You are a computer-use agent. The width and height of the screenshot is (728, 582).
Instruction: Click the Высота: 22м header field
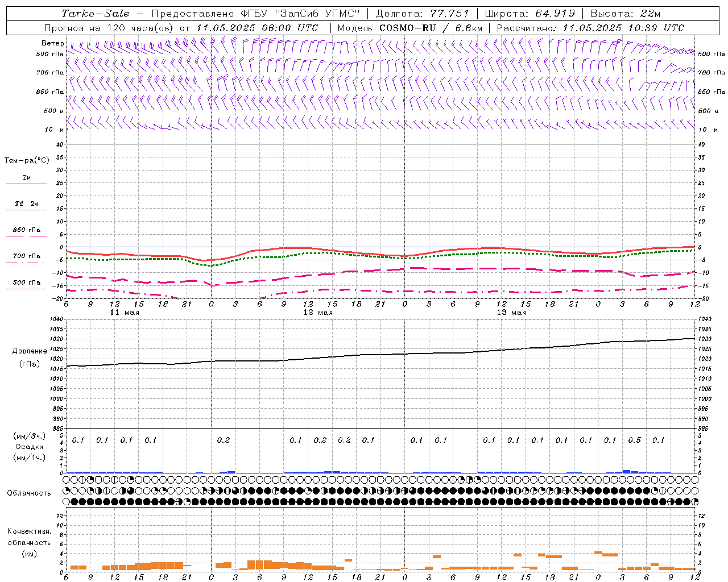coord(626,14)
